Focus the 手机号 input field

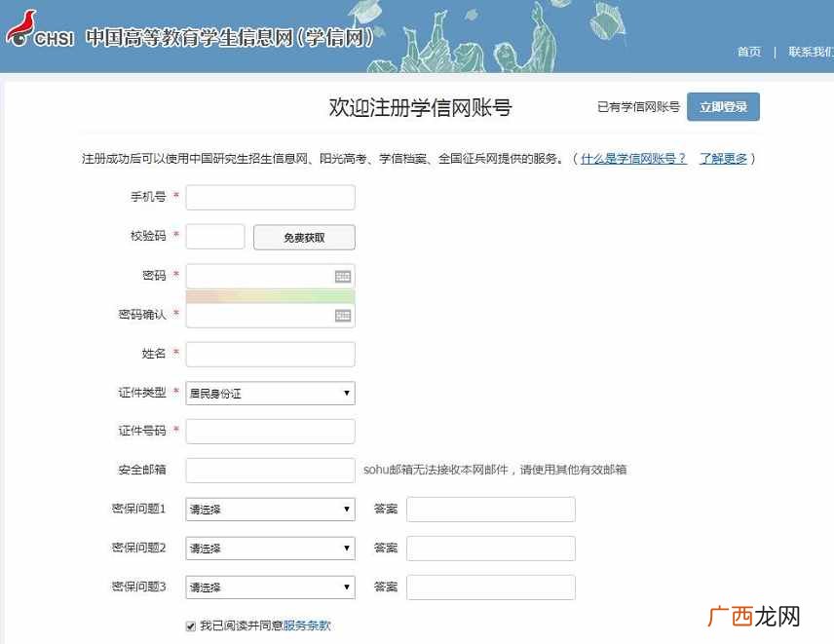coord(270,198)
